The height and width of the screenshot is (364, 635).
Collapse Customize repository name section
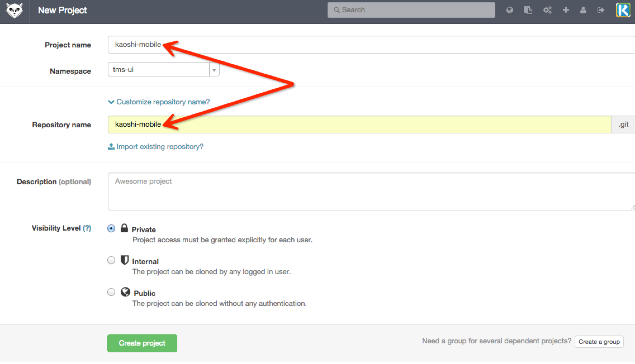pyautogui.click(x=159, y=102)
